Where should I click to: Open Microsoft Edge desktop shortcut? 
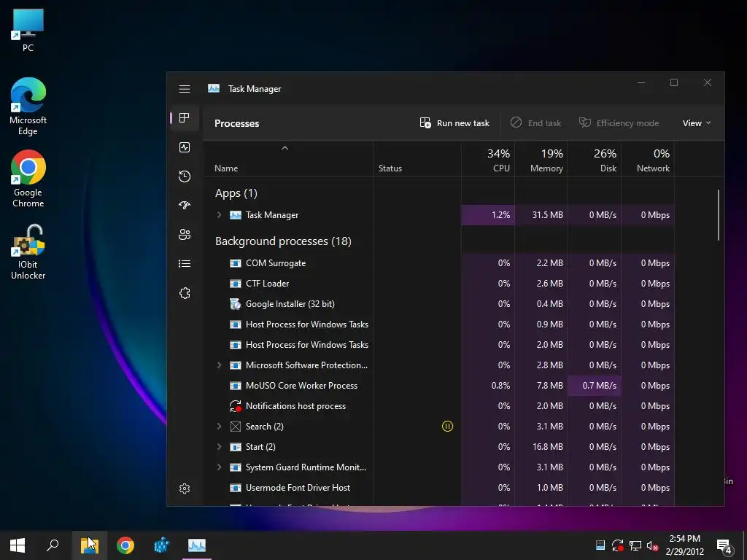[28, 106]
